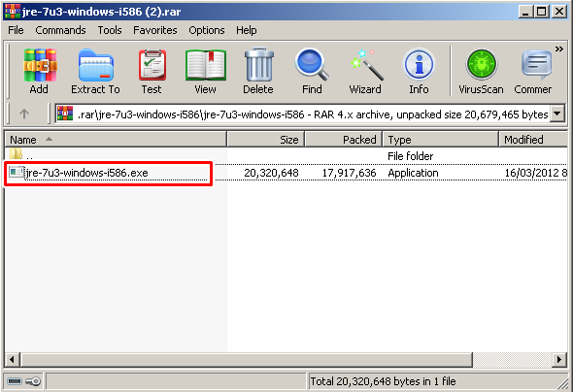This screenshot has width=573, height=392.
Task: Open the Favorites menu
Action: (x=155, y=30)
